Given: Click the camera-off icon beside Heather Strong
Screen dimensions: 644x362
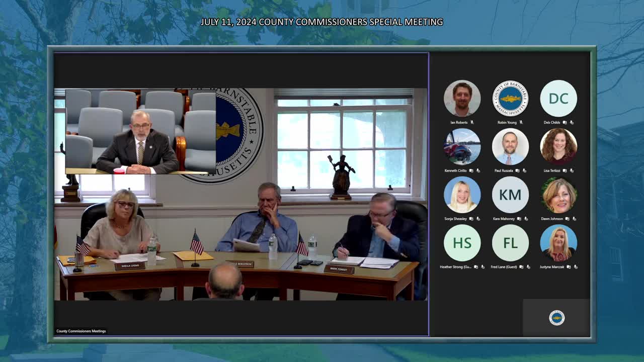Looking at the screenshot, I should [476, 267].
